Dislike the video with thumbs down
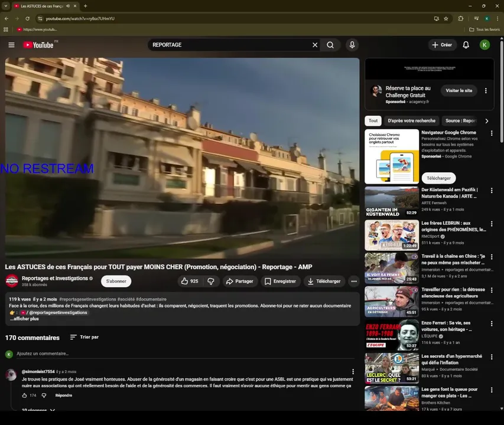 point(211,281)
